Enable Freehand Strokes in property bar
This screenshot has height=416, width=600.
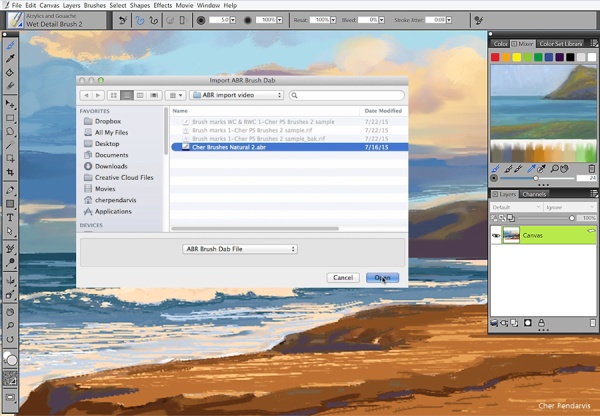coord(140,20)
